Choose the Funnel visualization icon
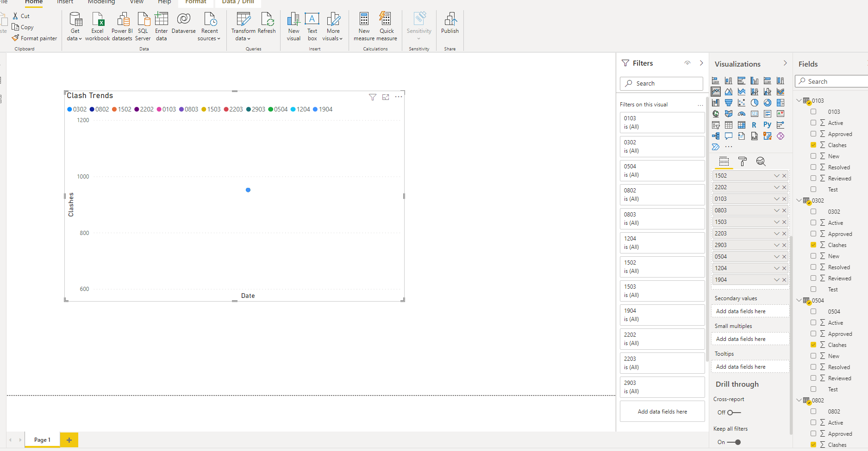This screenshot has height=451, width=868. tap(729, 103)
